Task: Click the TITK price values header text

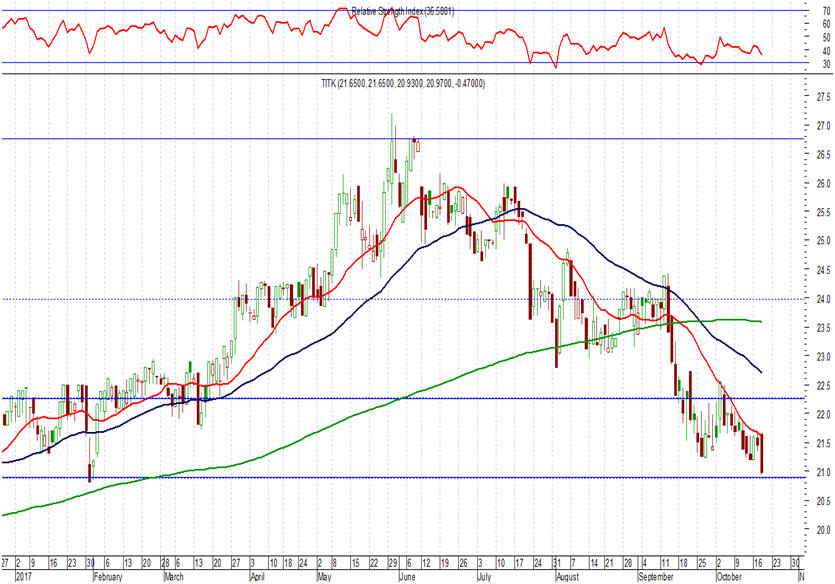Action: point(403,84)
